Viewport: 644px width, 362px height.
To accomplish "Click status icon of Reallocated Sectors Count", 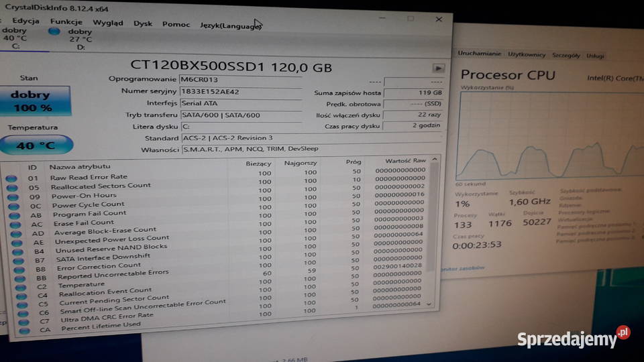I will point(12,188).
